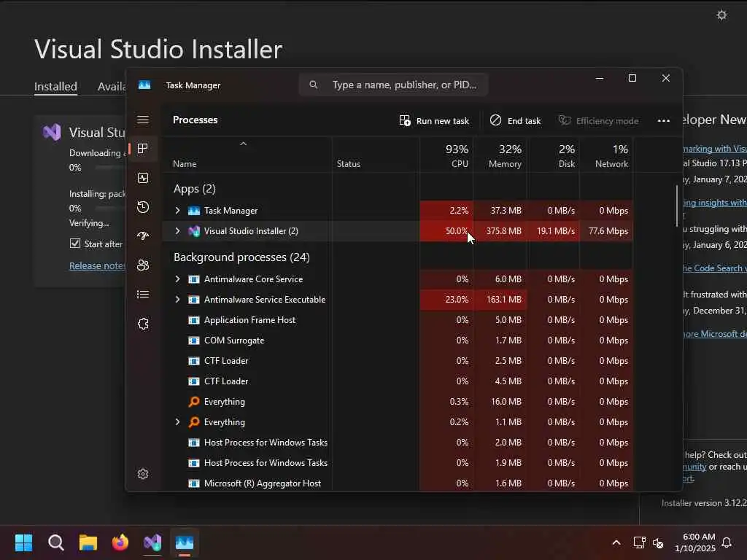Click the Visual Studio Installer icon in process list
747x560 pixels.
(194, 231)
